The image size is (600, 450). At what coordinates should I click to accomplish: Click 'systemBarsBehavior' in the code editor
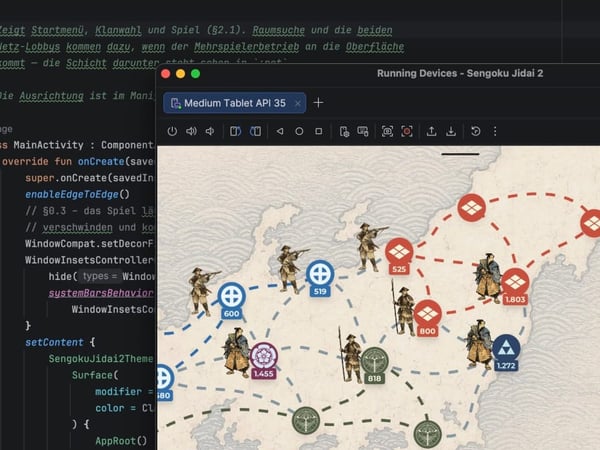point(101,293)
